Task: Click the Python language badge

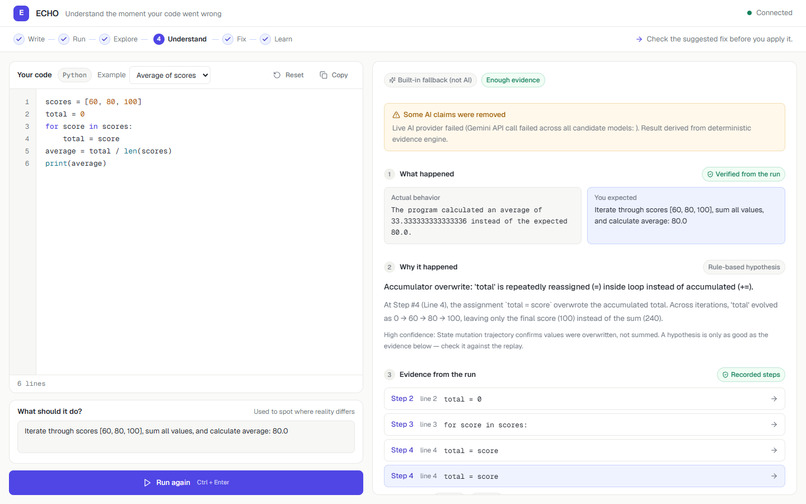Action: point(75,75)
